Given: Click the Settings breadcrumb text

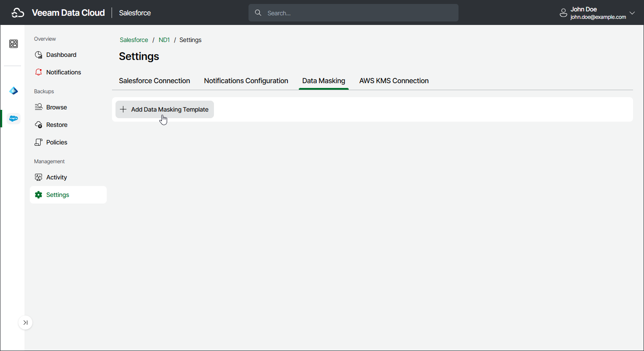Looking at the screenshot, I should (x=190, y=40).
